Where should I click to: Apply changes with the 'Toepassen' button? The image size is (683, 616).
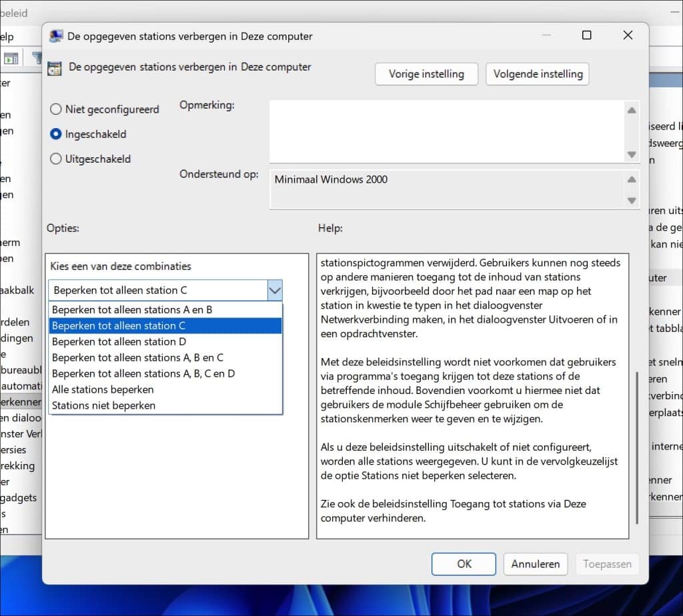click(607, 563)
